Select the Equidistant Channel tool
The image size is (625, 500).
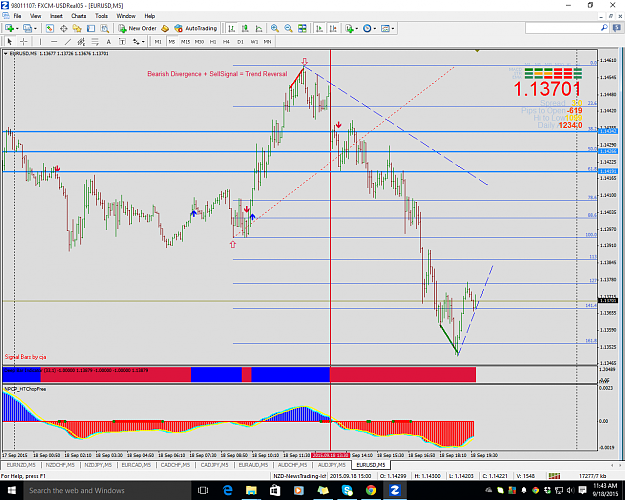pos(81,41)
